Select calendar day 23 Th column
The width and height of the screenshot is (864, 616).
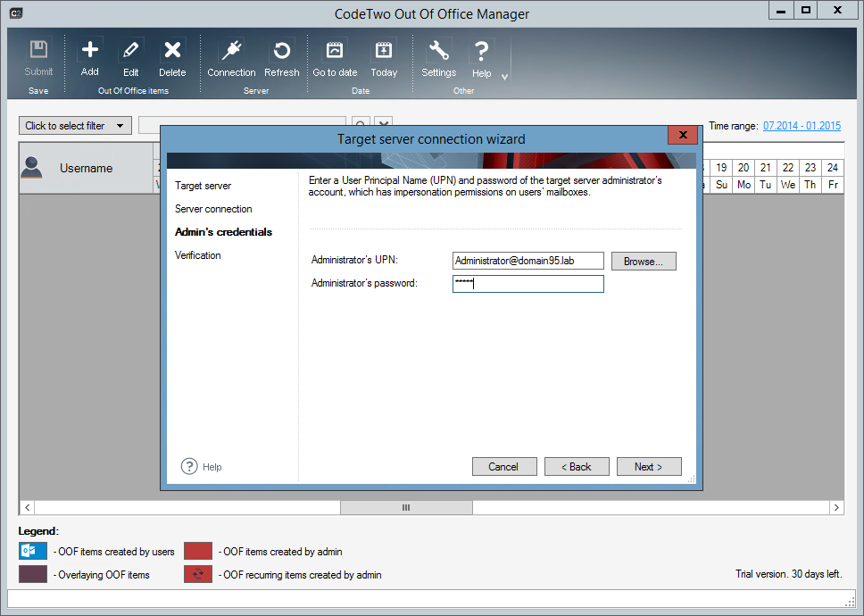810,176
